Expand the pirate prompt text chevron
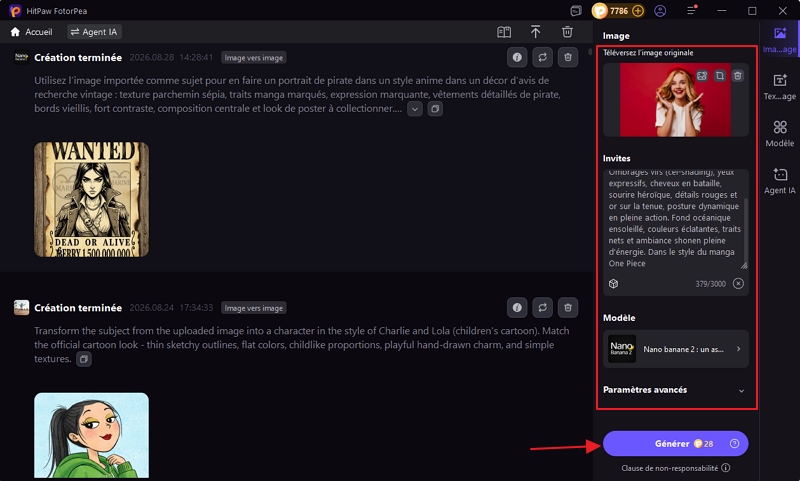Viewport: 800px width, 481px height. [415, 109]
